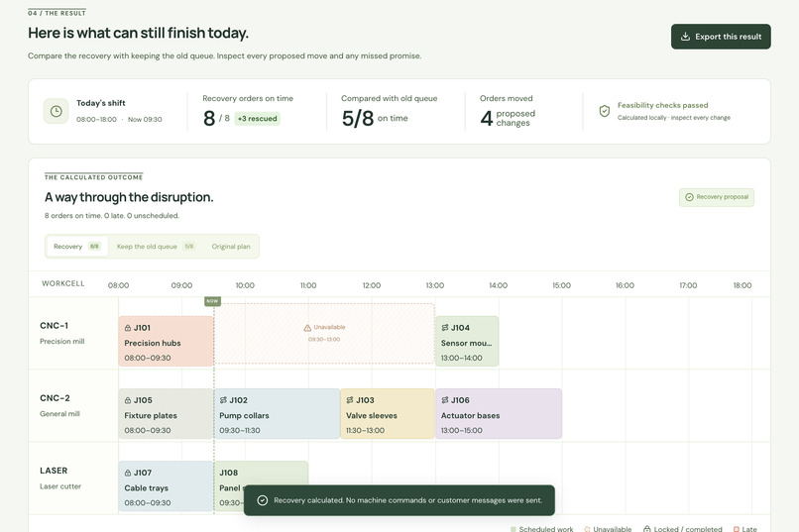Click the checkmark icon in Recovery proposal badge
799x532 pixels.
689,197
